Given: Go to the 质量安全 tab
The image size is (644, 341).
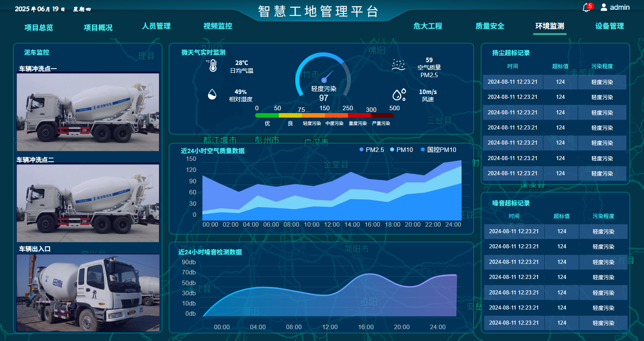Looking at the screenshot, I should [489, 26].
